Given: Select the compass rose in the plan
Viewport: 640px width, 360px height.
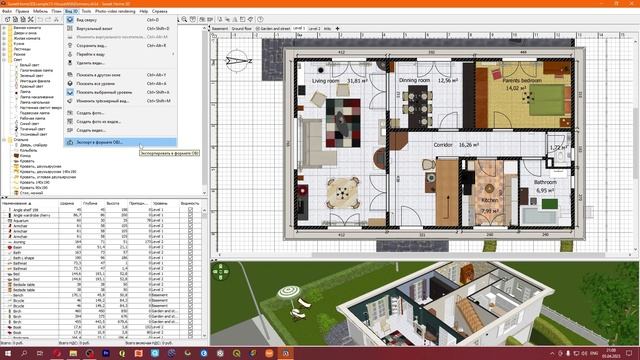Looking at the screenshot, I should click(238, 61).
